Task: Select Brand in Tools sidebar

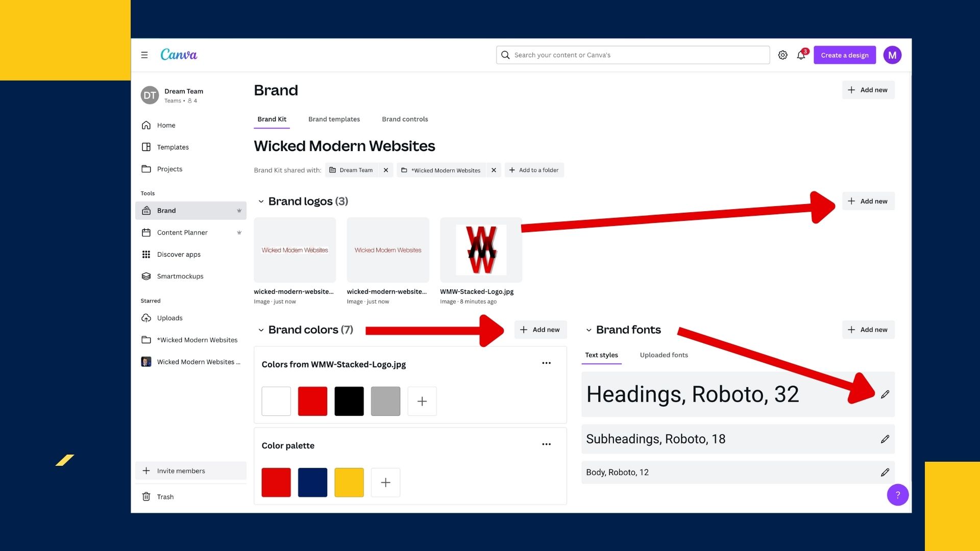Action: click(191, 211)
